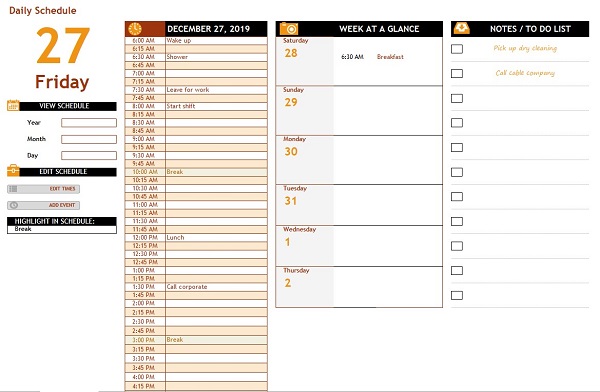Select the Month input field
This screenshot has width=600, height=392.
coord(89,139)
